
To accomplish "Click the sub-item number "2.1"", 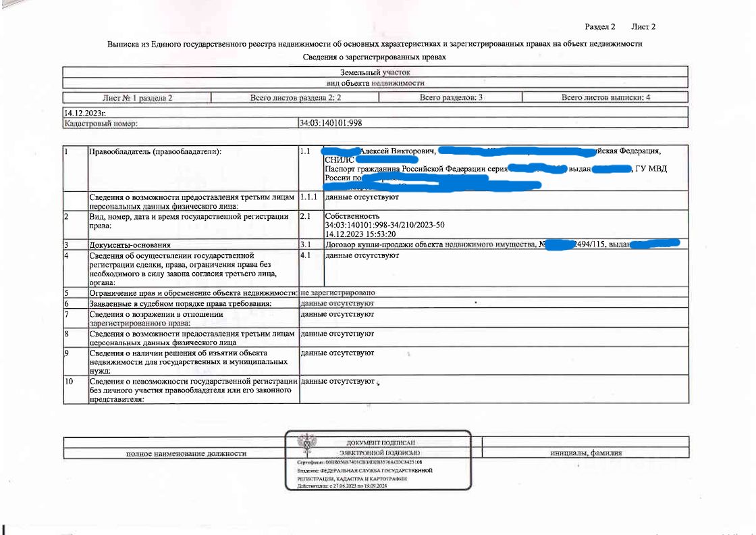I will [305, 217].
